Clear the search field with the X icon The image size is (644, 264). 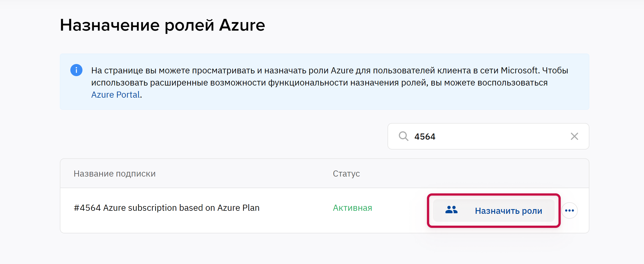[x=574, y=136]
